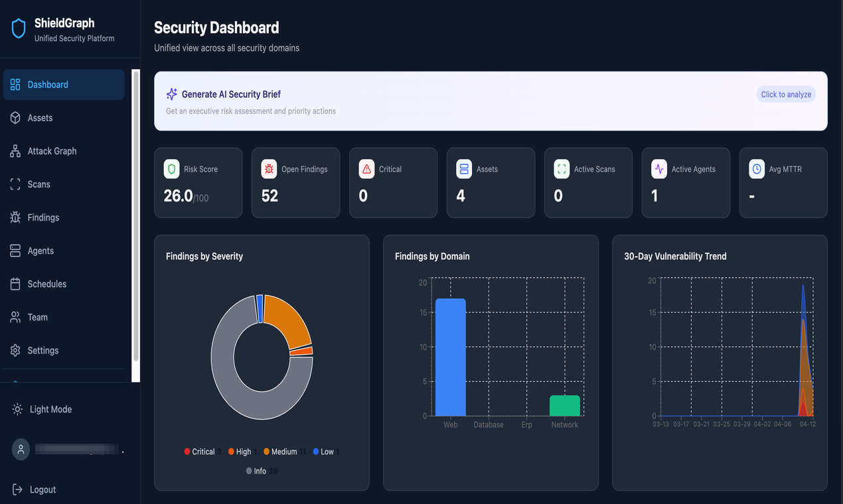Click the ShieldGraph shield logo
Image resolution: width=843 pixels, height=504 pixels.
[x=18, y=28]
